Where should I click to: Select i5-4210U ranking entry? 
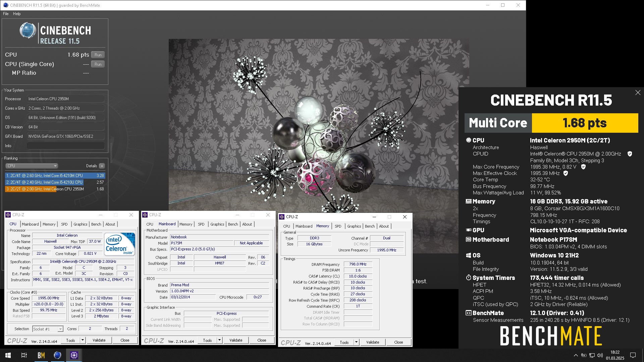point(55,182)
